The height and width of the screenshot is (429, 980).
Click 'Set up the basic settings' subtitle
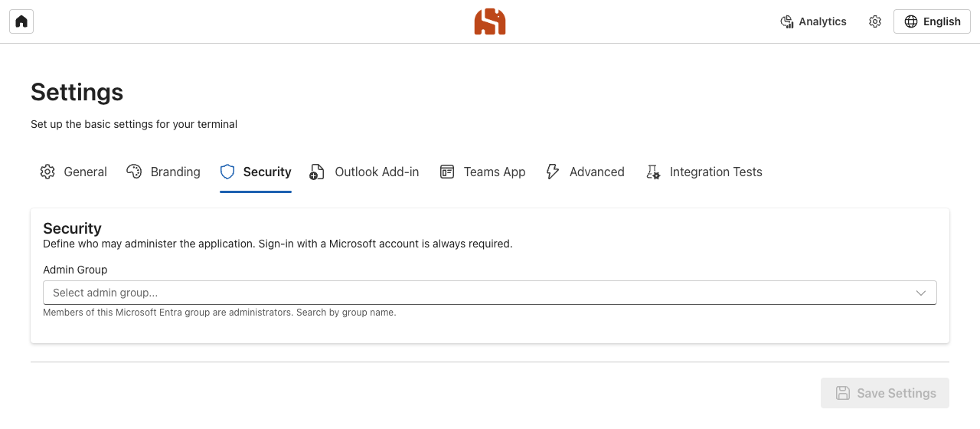tap(134, 124)
